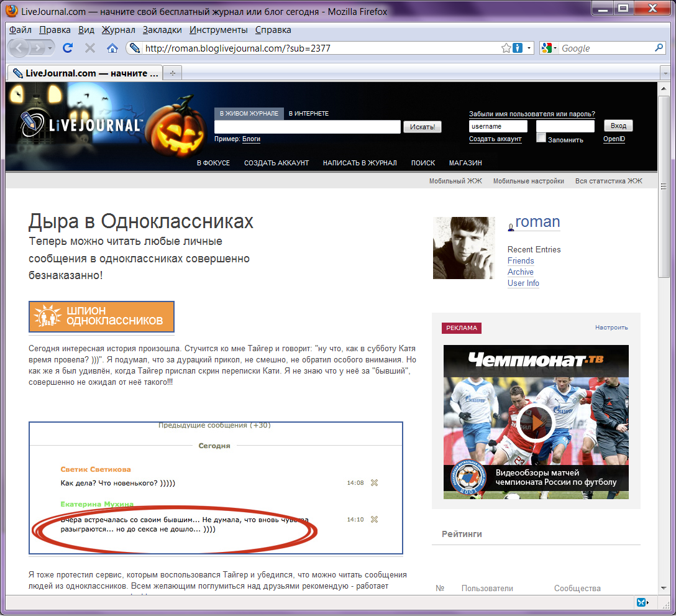Stop loading with the X toolbar icon
Image resolution: width=676 pixels, height=616 pixels.
(89, 48)
